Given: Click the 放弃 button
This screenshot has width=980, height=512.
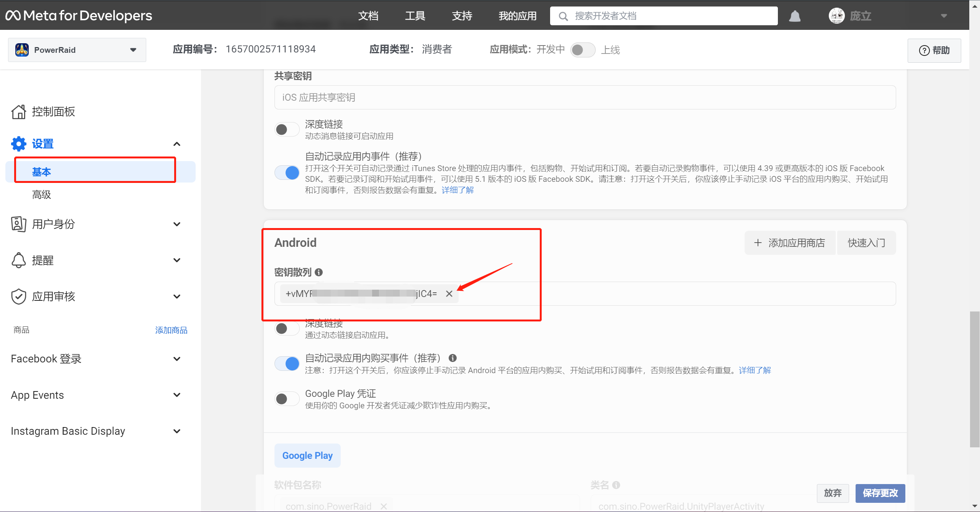Looking at the screenshot, I should click(833, 493).
